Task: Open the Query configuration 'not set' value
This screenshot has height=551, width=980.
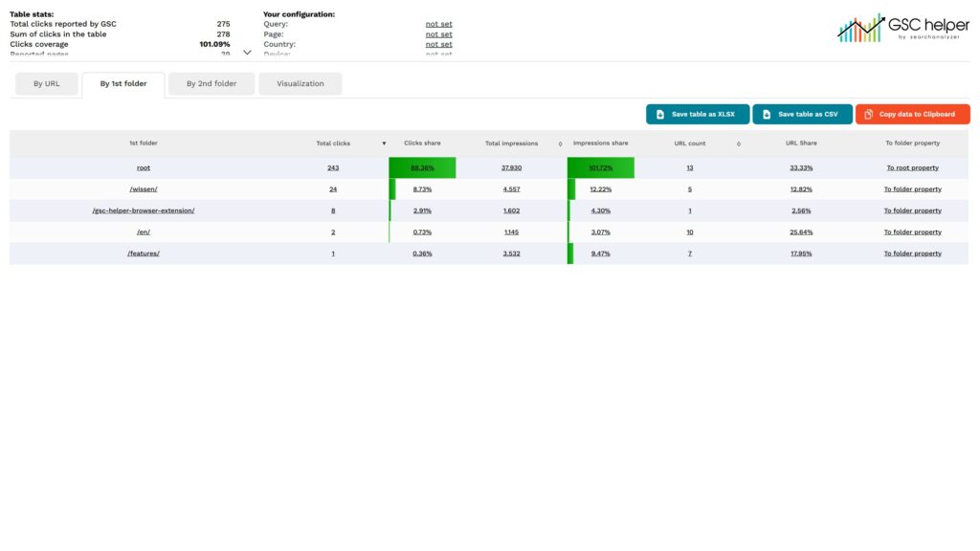Action: click(x=438, y=24)
